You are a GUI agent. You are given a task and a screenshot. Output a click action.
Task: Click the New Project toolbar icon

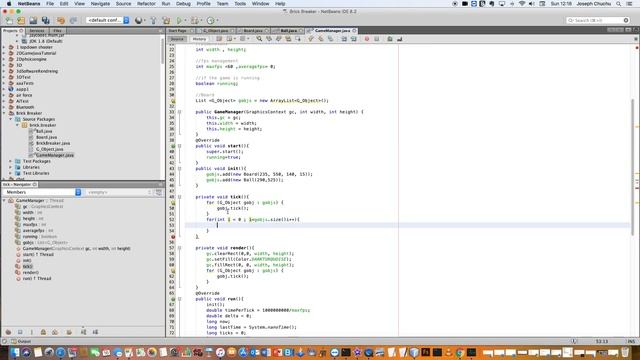(x=21, y=20)
